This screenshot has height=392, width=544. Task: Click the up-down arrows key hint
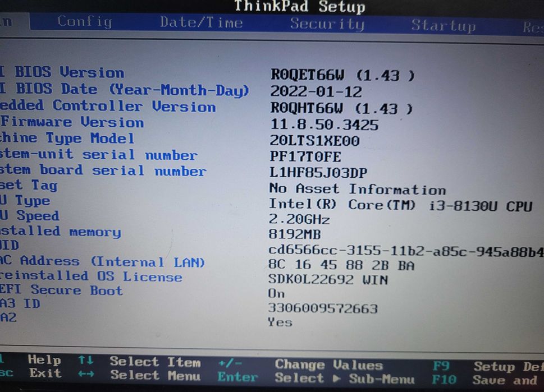[86, 360]
